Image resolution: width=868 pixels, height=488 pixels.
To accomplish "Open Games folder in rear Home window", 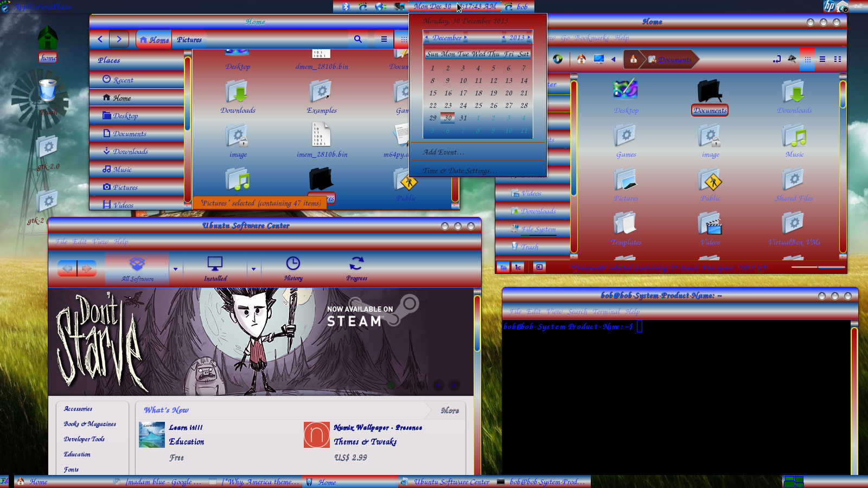I will 626,141.
